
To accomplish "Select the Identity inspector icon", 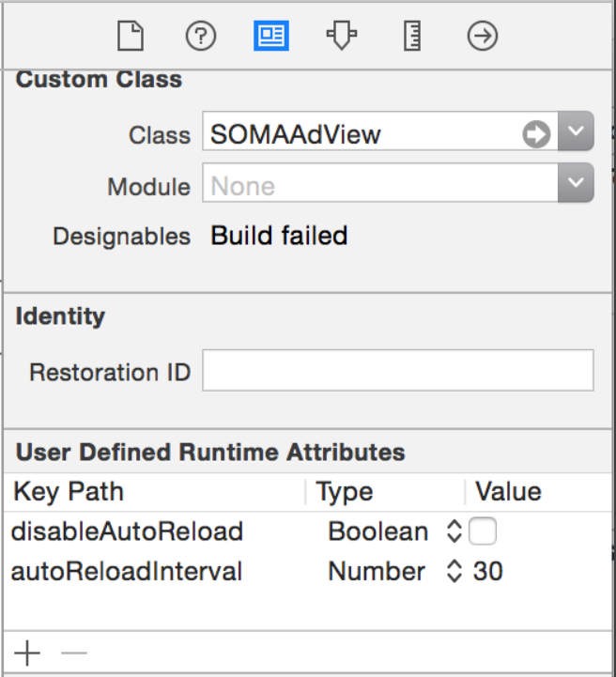I will tap(271, 36).
